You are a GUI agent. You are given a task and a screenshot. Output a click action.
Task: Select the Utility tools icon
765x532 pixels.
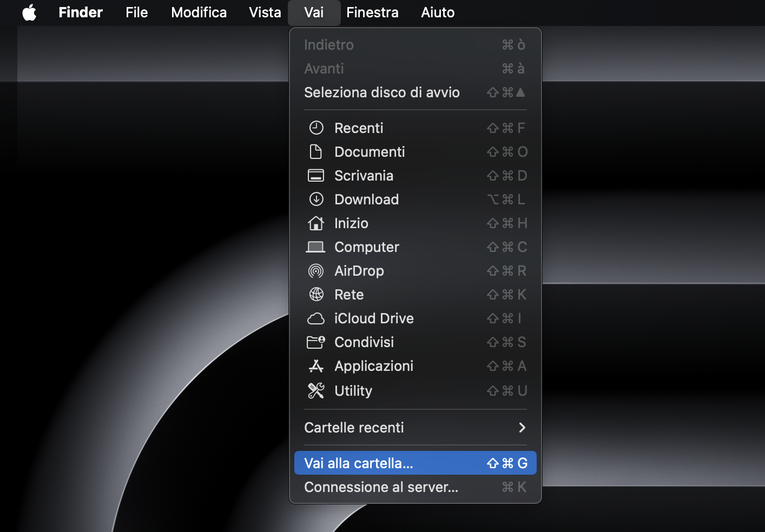pyautogui.click(x=316, y=390)
